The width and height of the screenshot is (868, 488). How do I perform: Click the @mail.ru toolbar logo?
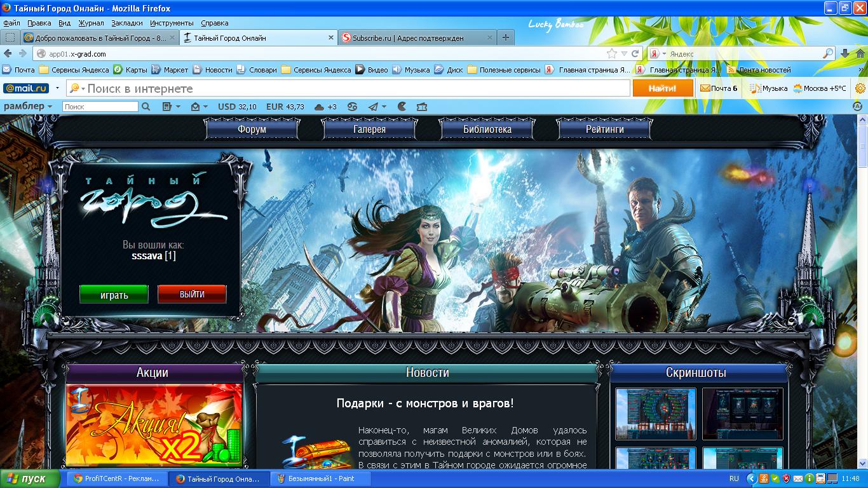coord(26,88)
